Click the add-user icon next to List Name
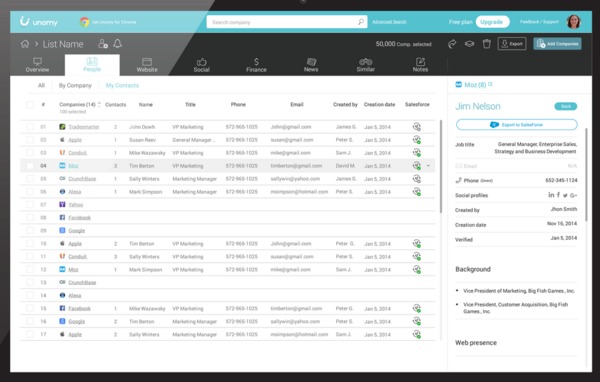 [103, 44]
